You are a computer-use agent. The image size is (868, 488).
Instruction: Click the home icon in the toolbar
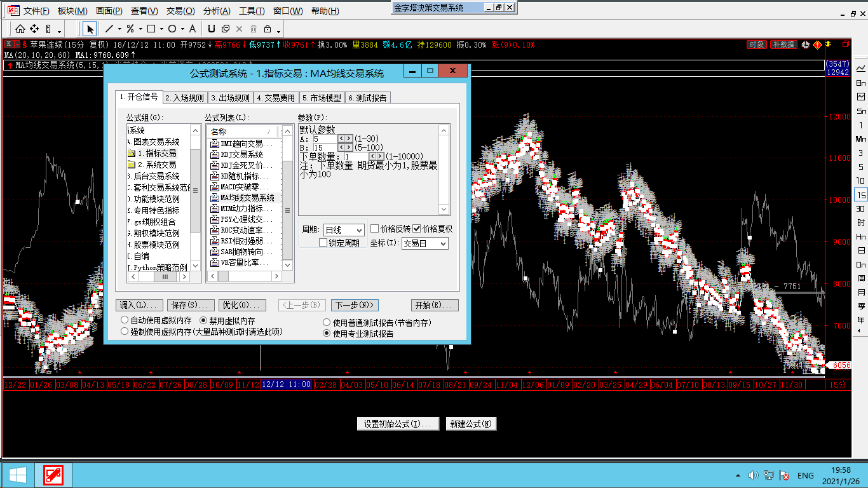tap(20, 29)
